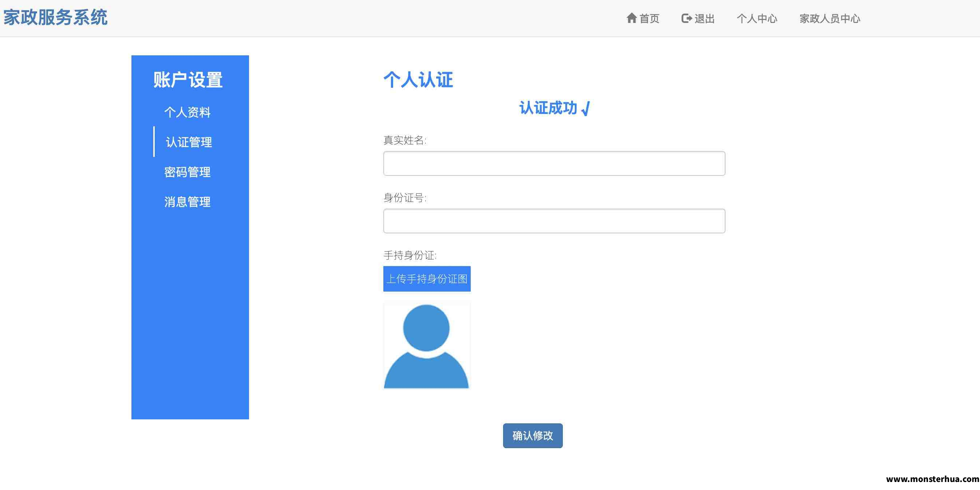Click the logout arrow icon beside 退出

pos(686,18)
